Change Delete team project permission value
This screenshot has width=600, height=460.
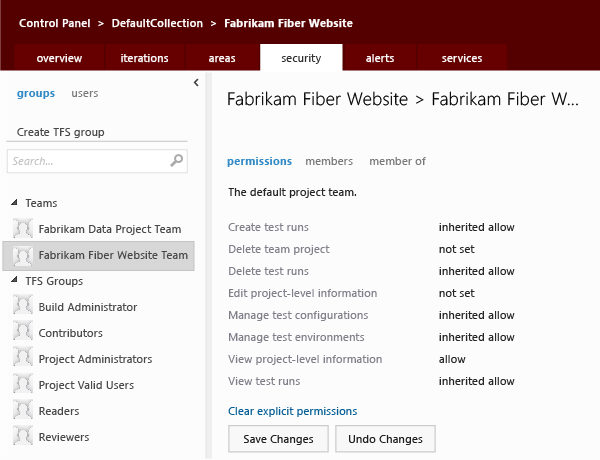[x=457, y=249]
